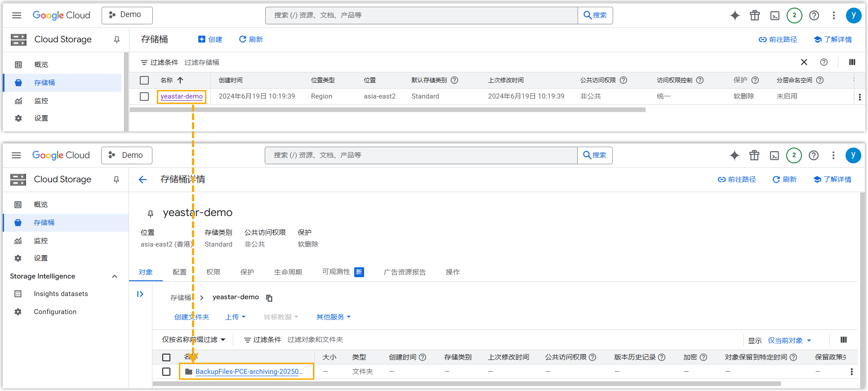This screenshot has width=868, height=391.
Task: Toggle select-all checkbox in the buckets table header
Action: click(144, 80)
